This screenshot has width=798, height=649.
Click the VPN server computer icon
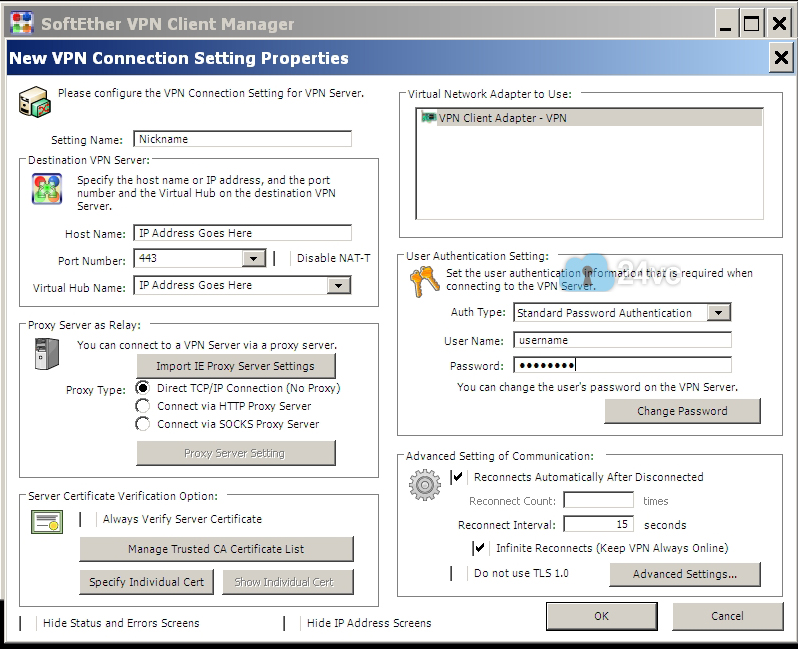pyautogui.click(x=35, y=101)
